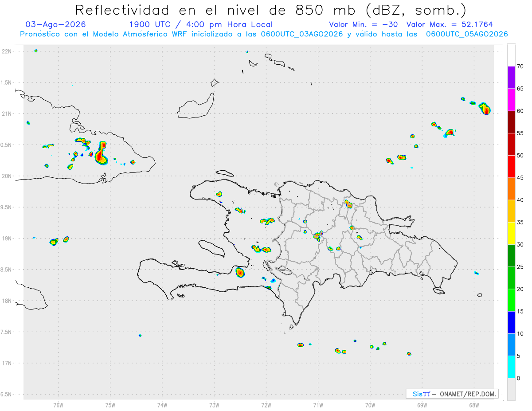The width and height of the screenshot is (532, 411).
Task: Click the colorbar label "45"
Action: coord(520,178)
